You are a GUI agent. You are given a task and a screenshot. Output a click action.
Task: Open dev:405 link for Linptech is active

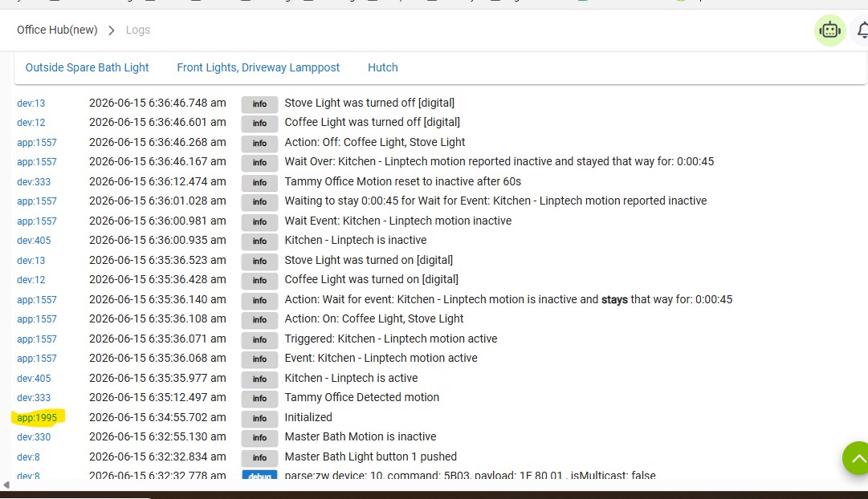33,379
